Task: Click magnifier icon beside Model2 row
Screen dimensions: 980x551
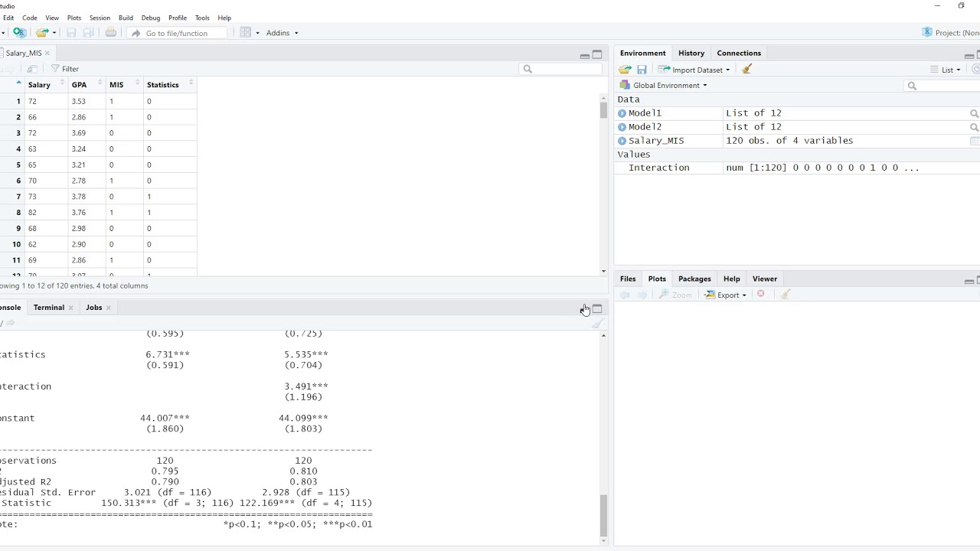Action: click(x=974, y=127)
